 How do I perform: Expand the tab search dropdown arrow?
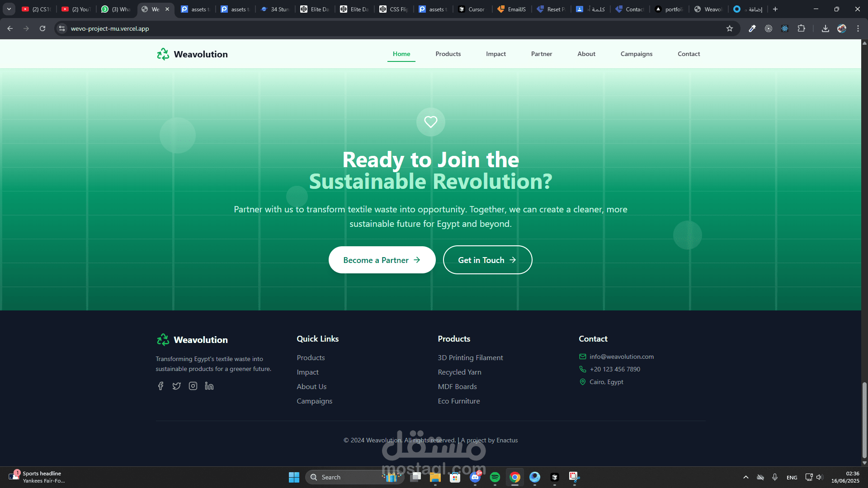pos(9,9)
